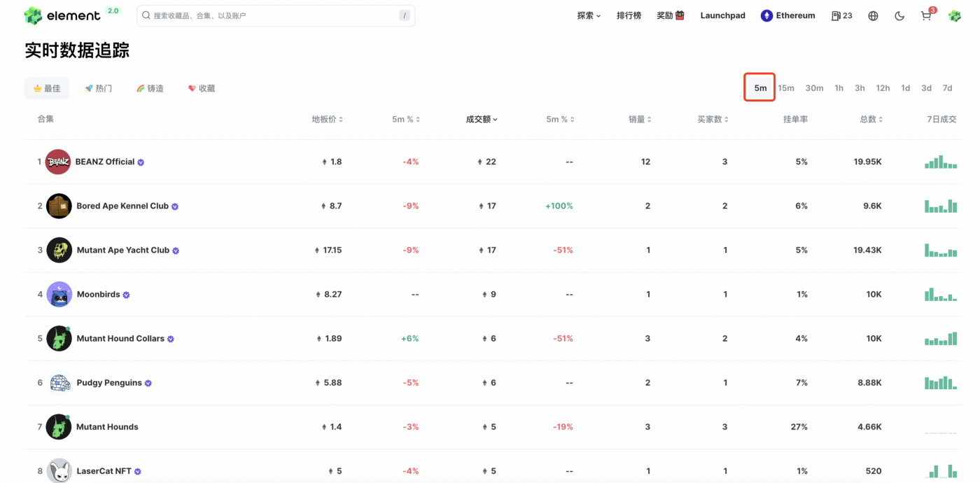Go to Launchpad
Screen dimensions: 980x483
[x=722, y=15]
